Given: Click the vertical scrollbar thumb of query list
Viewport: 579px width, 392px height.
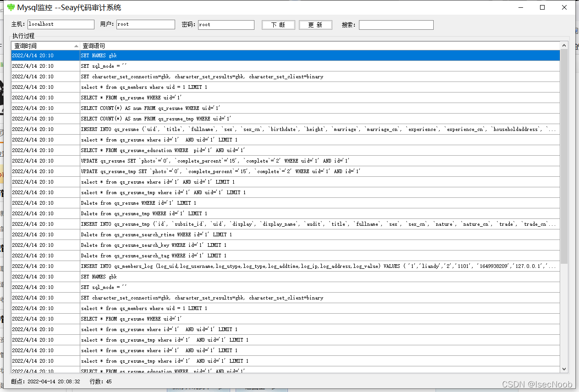Looking at the screenshot, I should (564, 157).
